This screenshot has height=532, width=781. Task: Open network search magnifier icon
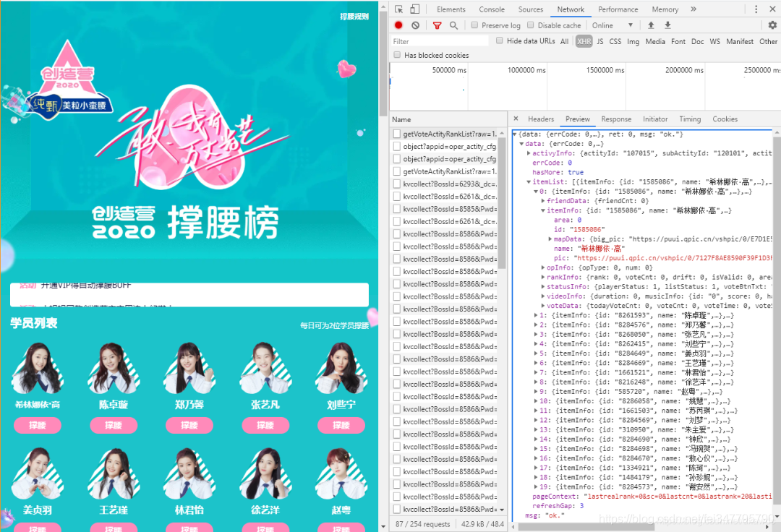(453, 25)
